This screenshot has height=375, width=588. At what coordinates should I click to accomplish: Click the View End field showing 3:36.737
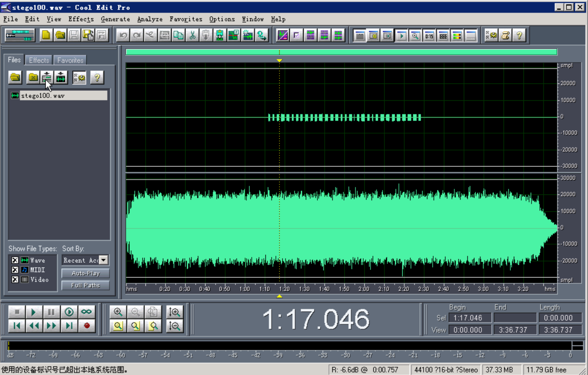[515, 330]
